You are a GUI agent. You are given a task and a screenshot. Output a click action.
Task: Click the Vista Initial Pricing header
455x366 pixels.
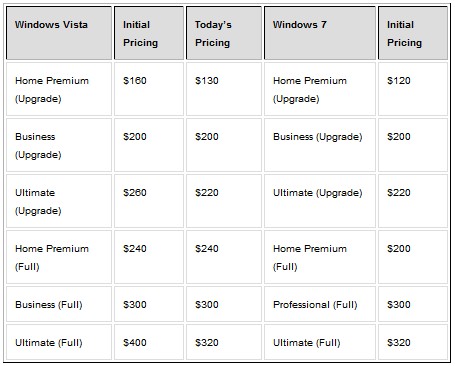pyautogui.click(x=149, y=33)
